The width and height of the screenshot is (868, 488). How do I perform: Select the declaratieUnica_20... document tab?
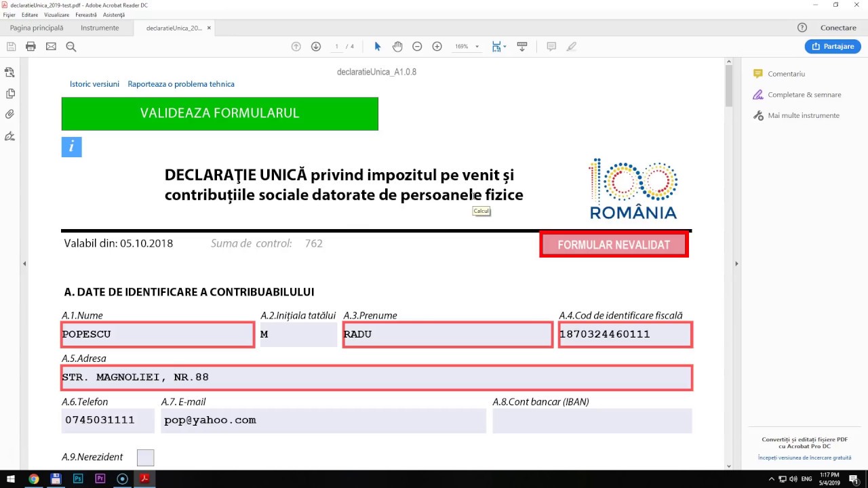point(174,28)
